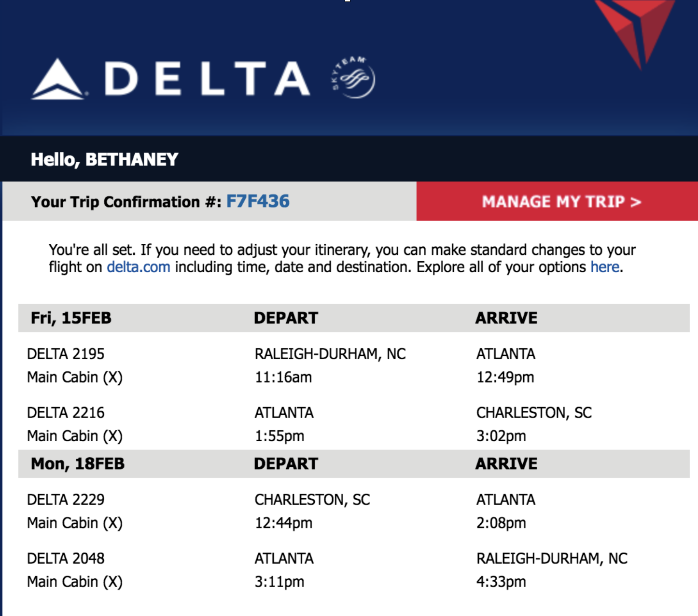Click flight DELTA 2229
Image resolution: width=698 pixels, height=616 pixels.
(66, 500)
